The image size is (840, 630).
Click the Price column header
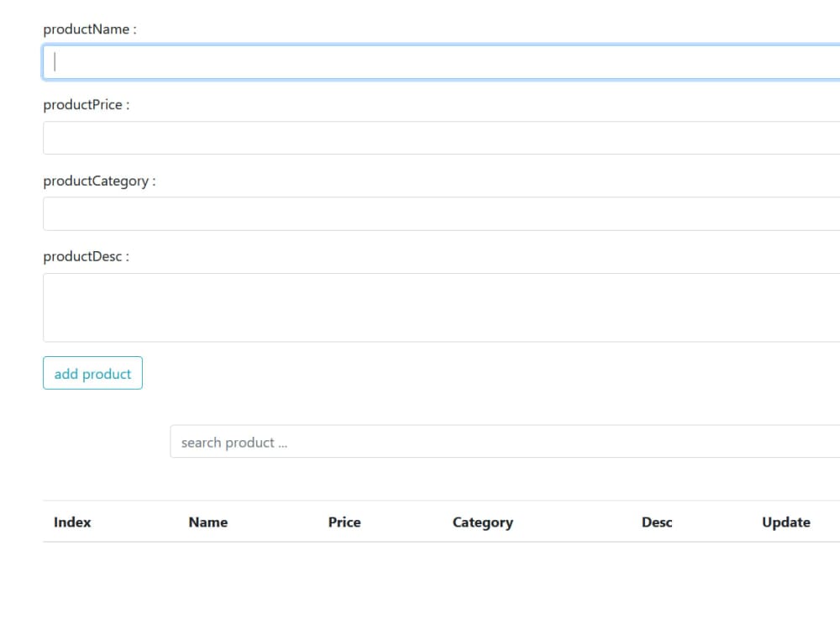pyautogui.click(x=344, y=522)
